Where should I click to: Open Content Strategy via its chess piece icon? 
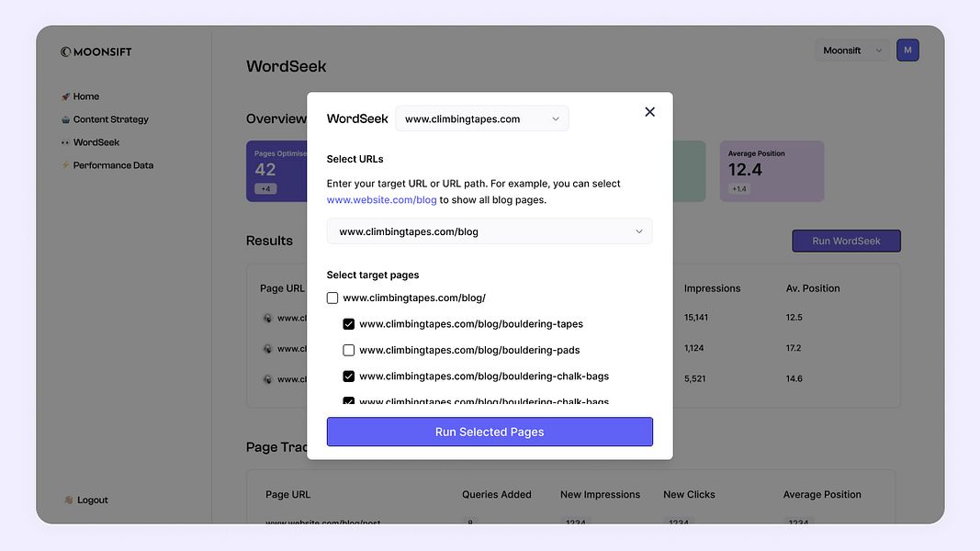pyautogui.click(x=67, y=118)
